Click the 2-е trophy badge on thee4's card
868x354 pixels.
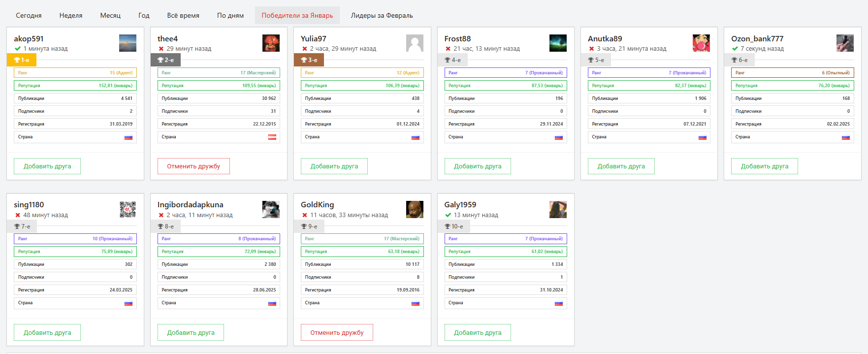(165, 60)
